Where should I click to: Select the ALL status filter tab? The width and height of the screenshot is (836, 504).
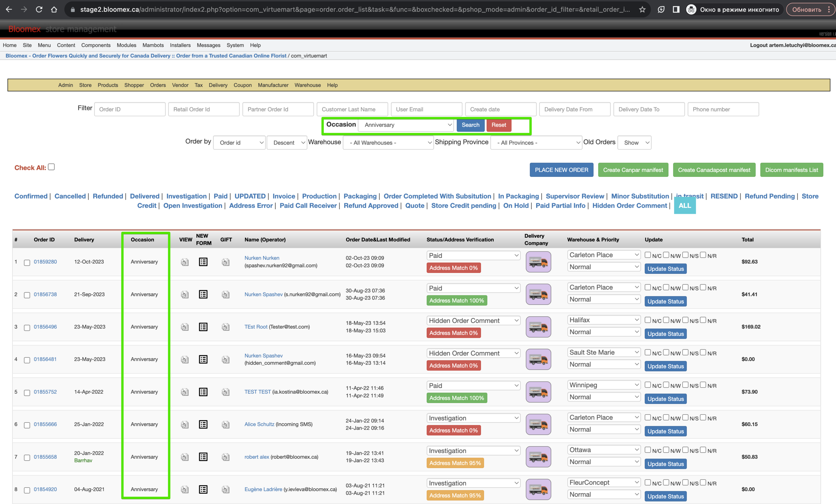[685, 206]
